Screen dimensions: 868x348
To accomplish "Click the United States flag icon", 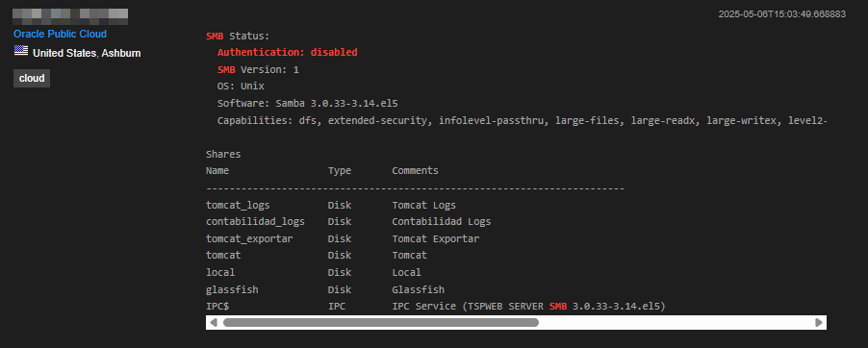I will 21,51.
